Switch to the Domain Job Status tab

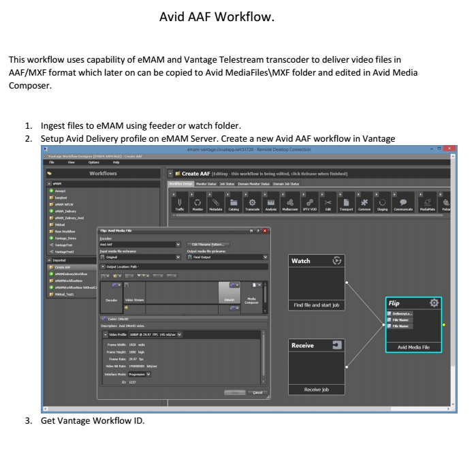click(286, 184)
